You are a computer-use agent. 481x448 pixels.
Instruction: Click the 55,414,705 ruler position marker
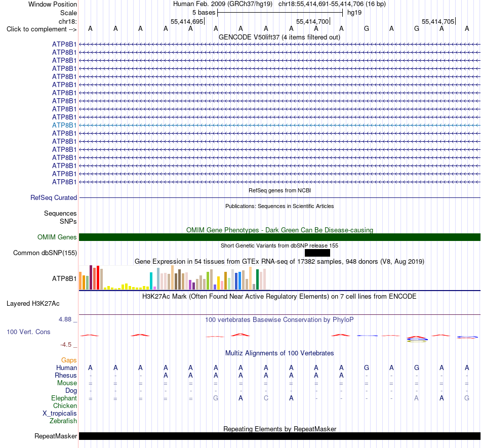click(438, 21)
